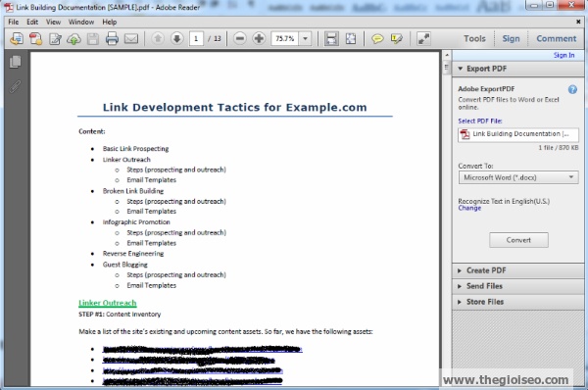Add sticky note comment icon

click(x=377, y=38)
